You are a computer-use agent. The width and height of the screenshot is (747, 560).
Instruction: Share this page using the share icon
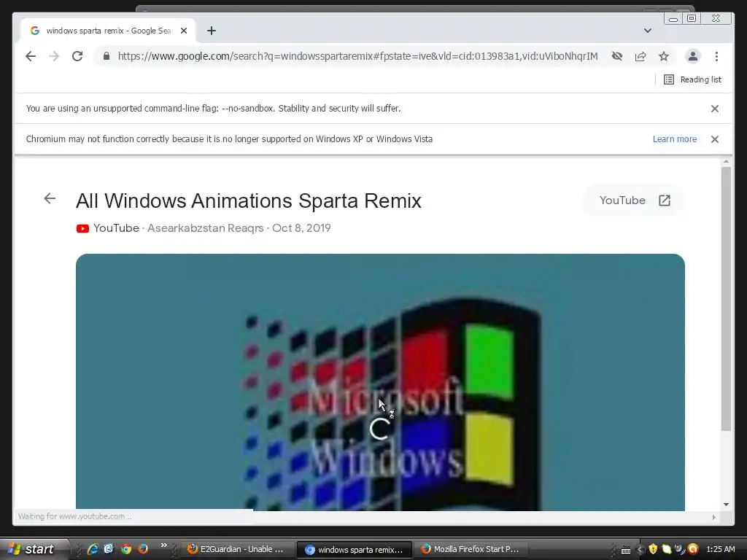pyautogui.click(x=640, y=56)
